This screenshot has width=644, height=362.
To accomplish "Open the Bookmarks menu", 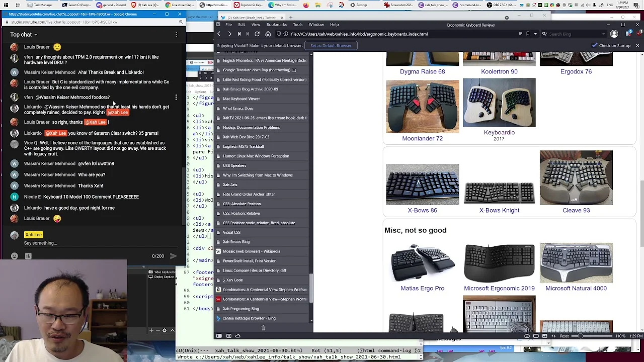I will pyautogui.click(x=276, y=25).
